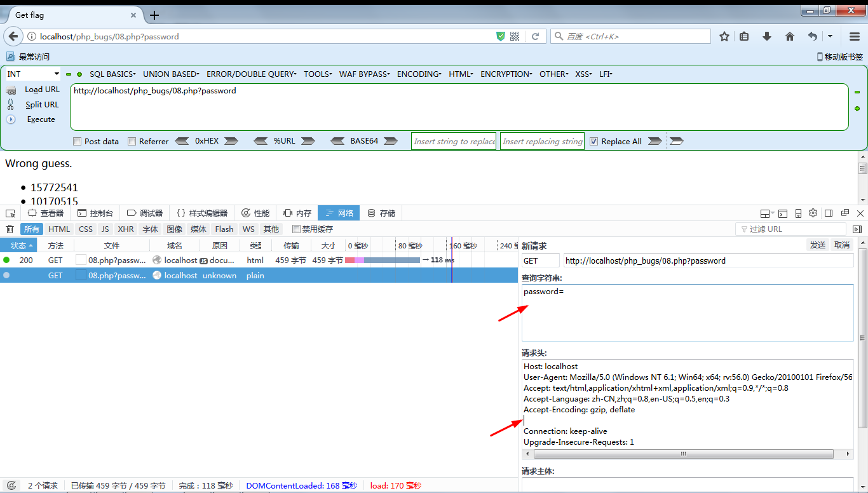Clear network requests with trash icon

(x=10, y=229)
